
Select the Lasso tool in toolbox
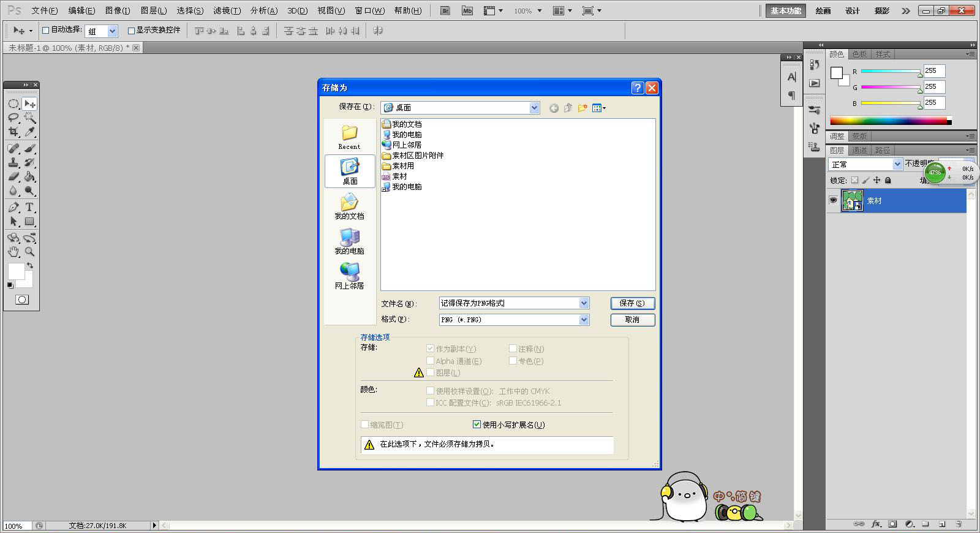coord(13,118)
